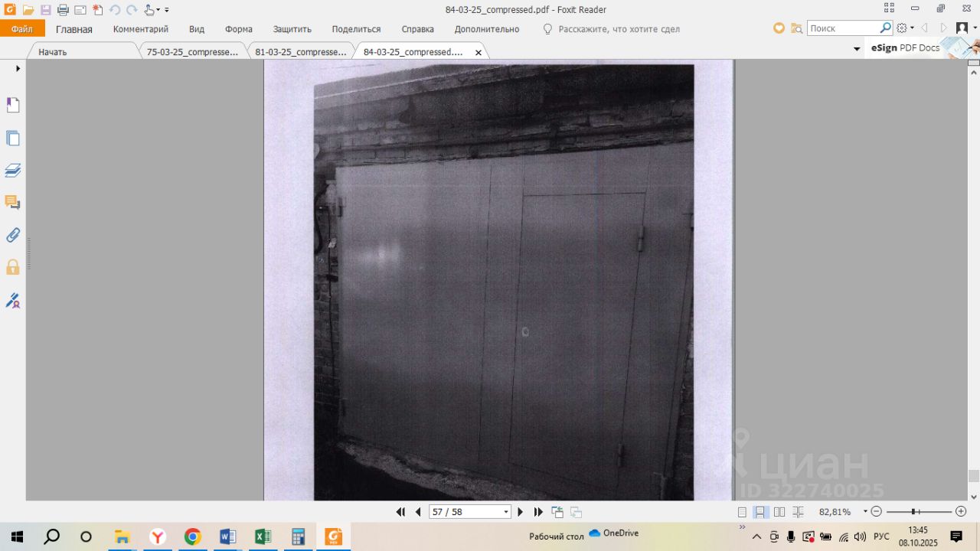The image size is (980, 551).
Task: Run search with the magnifier icon
Action: [x=886, y=28]
